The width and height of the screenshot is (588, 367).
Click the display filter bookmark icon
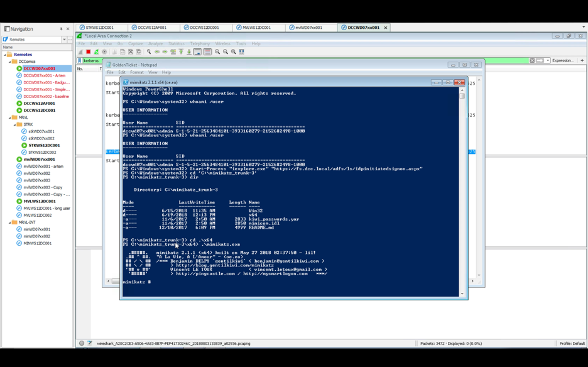click(80, 60)
